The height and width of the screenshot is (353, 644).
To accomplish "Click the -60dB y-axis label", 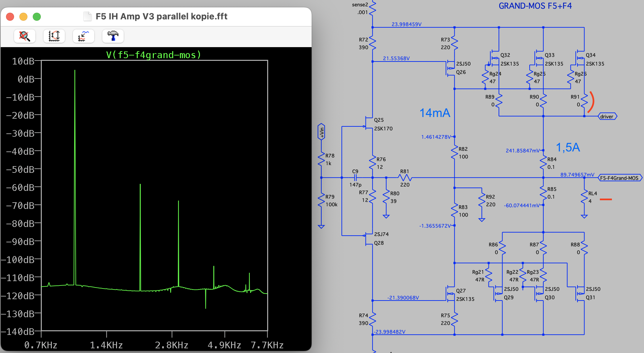I will tap(20, 188).
